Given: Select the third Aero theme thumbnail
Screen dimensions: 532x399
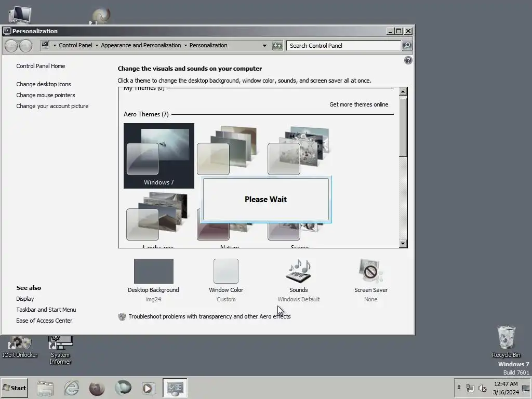Looking at the screenshot, I should [x=300, y=151].
